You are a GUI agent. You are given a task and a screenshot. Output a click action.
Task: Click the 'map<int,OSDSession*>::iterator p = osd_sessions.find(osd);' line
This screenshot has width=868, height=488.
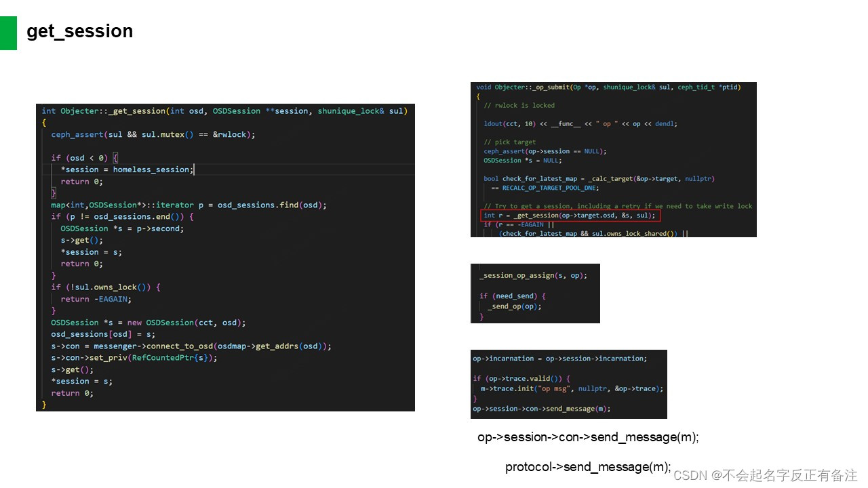click(189, 205)
